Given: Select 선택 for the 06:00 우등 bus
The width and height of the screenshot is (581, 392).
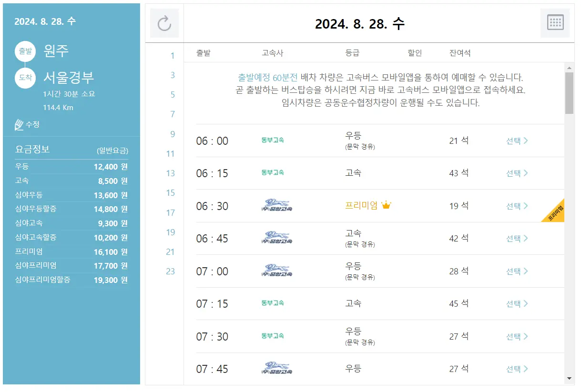Looking at the screenshot, I should (514, 141).
